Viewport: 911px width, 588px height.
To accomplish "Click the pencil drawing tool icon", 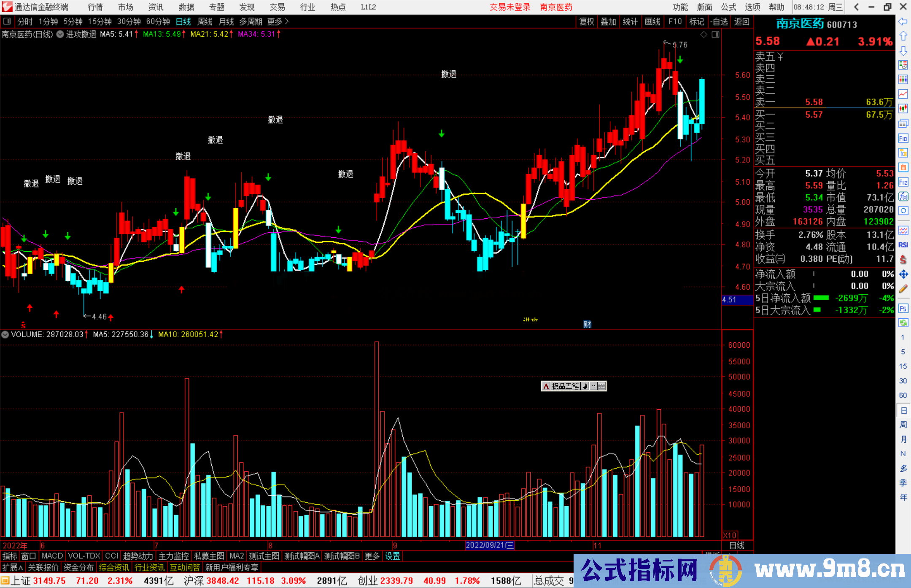I will point(903,289).
